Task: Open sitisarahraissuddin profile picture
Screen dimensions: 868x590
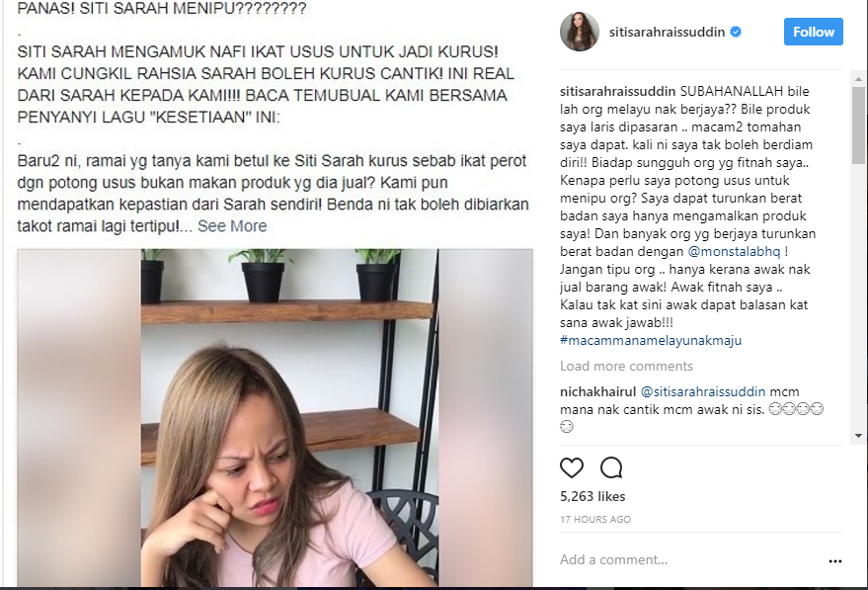Action: (x=580, y=32)
